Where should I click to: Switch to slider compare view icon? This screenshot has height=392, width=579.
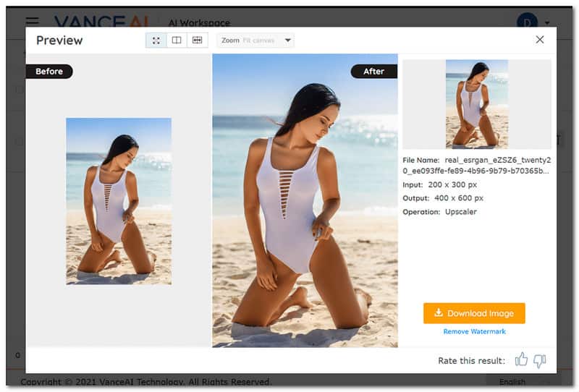tap(197, 41)
